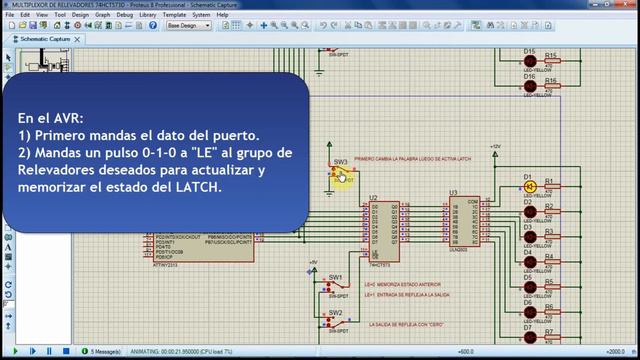Open the Library menu
Screen dimensions: 640x360
tap(147, 15)
